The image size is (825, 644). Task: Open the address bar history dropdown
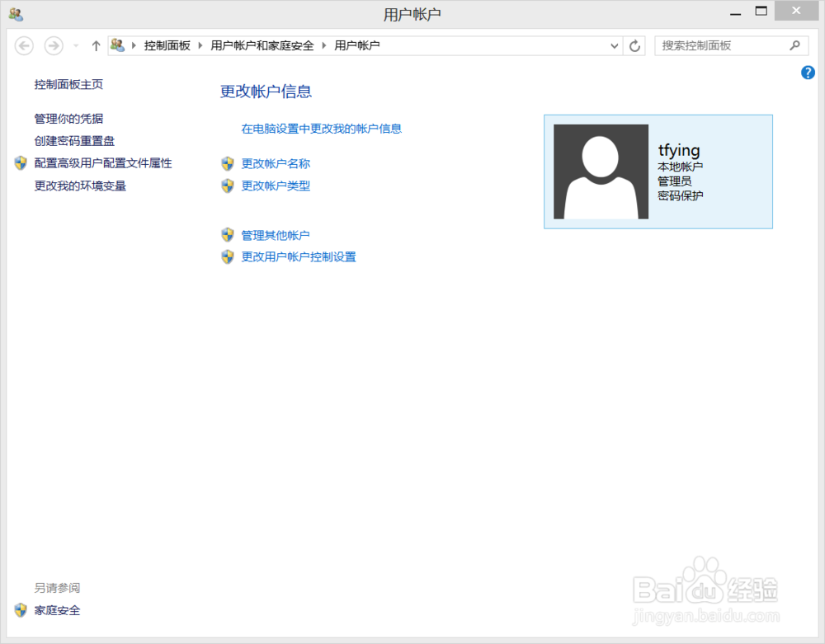[614, 45]
